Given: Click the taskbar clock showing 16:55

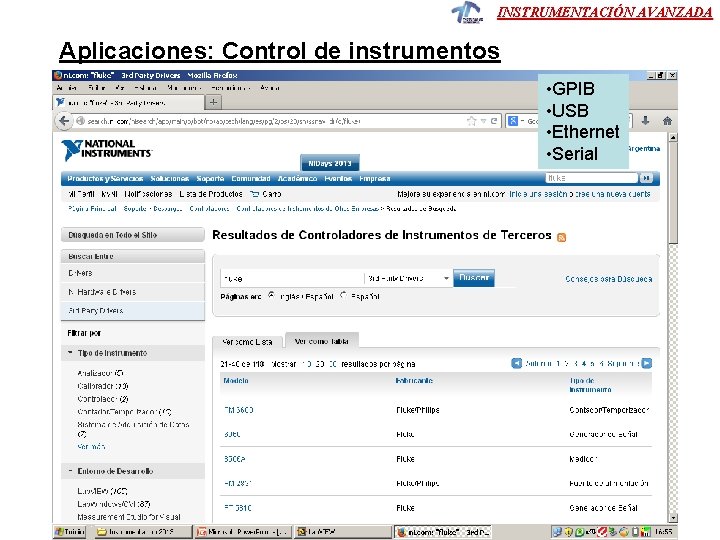Looking at the screenshot, I should [x=663, y=532].
